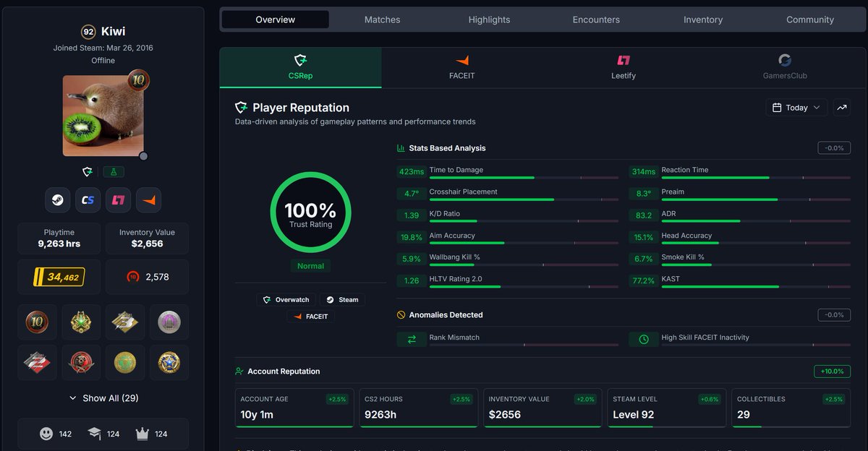The image size is (868, 451).
Task: Click the FACEIT Inactivity clock icon
Action: coord(644,339)
